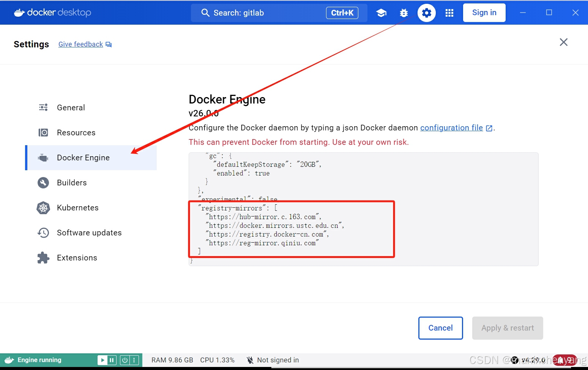Viewport: 588px width, 370px height.
Task: Click the Engine running status label
Action: 39,360
